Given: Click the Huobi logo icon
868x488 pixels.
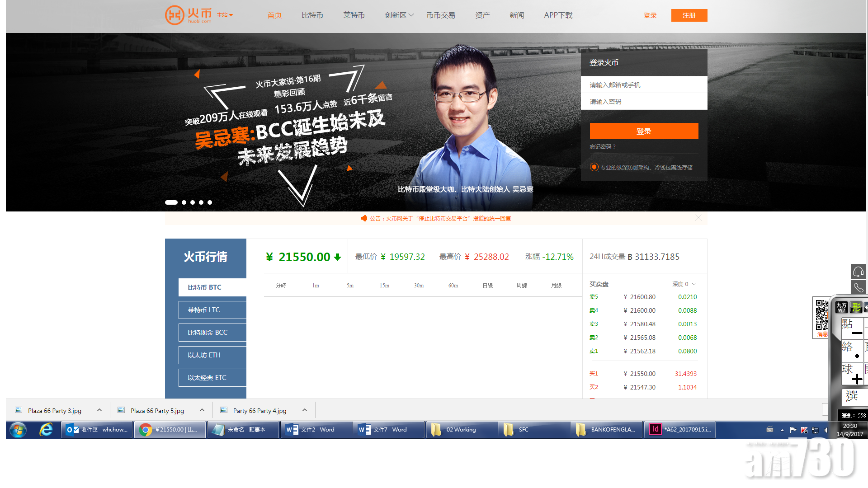Looking at the screenshot, I should 175,15.
